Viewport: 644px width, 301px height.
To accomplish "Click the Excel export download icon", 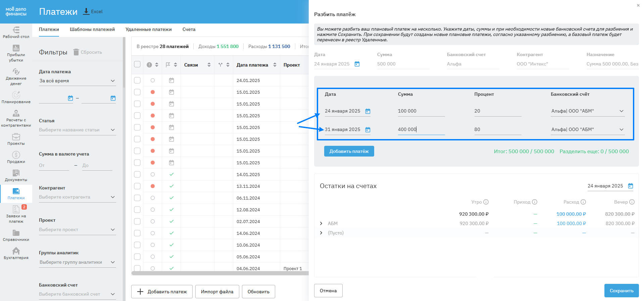I will click(86, 11).
